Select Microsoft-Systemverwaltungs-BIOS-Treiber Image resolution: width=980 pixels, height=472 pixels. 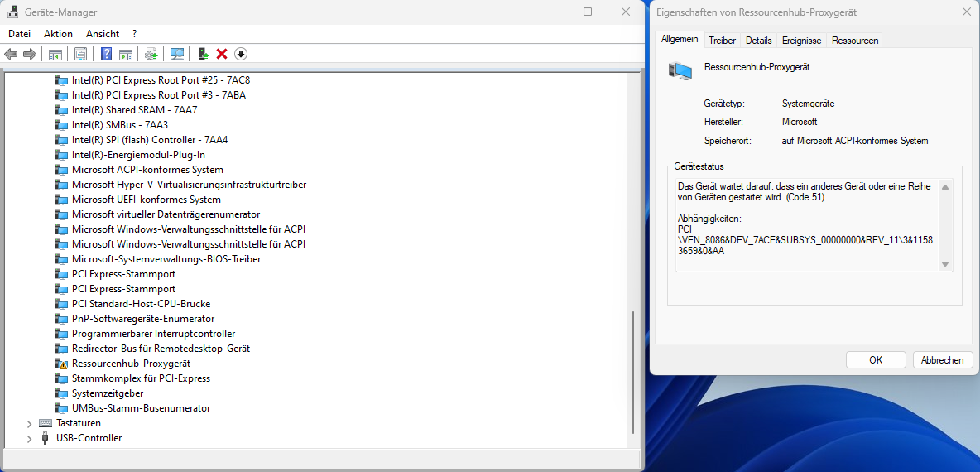[166, 259]
